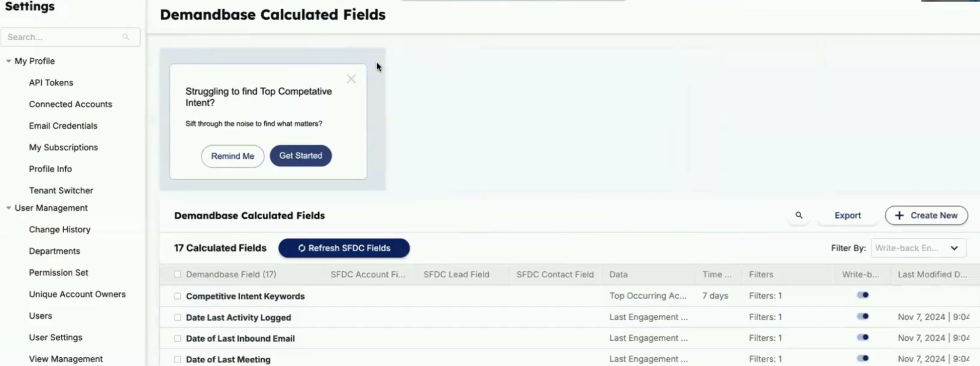
Task: Check the Competitive Intent Keywords row checkbox
Action: [x=177, y=296]
